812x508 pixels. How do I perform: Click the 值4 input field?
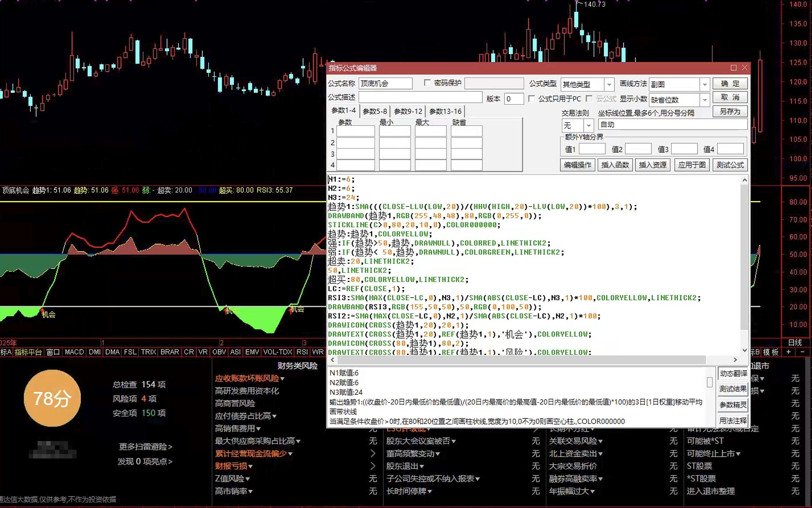(730, 149)
